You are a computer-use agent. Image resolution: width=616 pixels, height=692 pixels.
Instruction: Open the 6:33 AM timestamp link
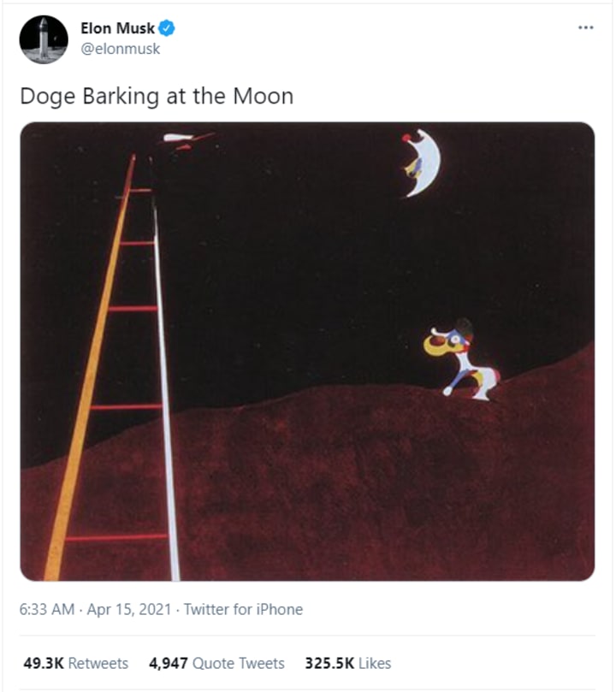click(47, 610)
